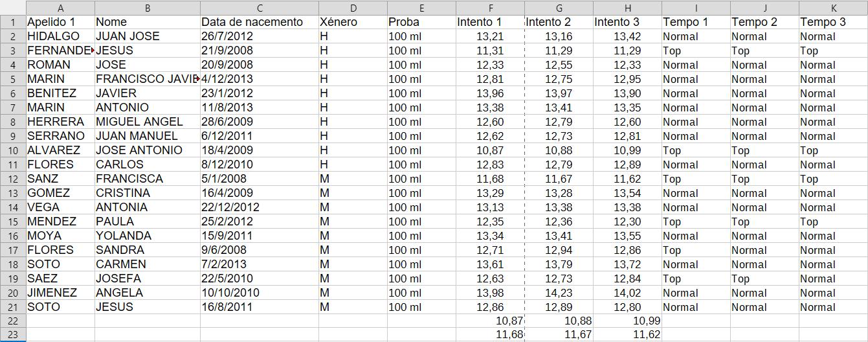Select the Tempo 1 cell for SAEZ JOSEFA
The width and height of the screenshot is (868, 342).
696,279
